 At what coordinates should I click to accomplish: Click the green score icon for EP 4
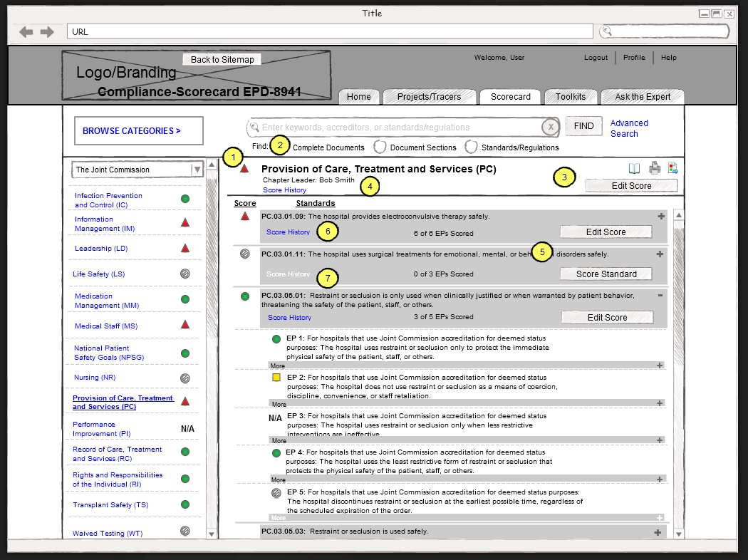click(x=276, y=453)
